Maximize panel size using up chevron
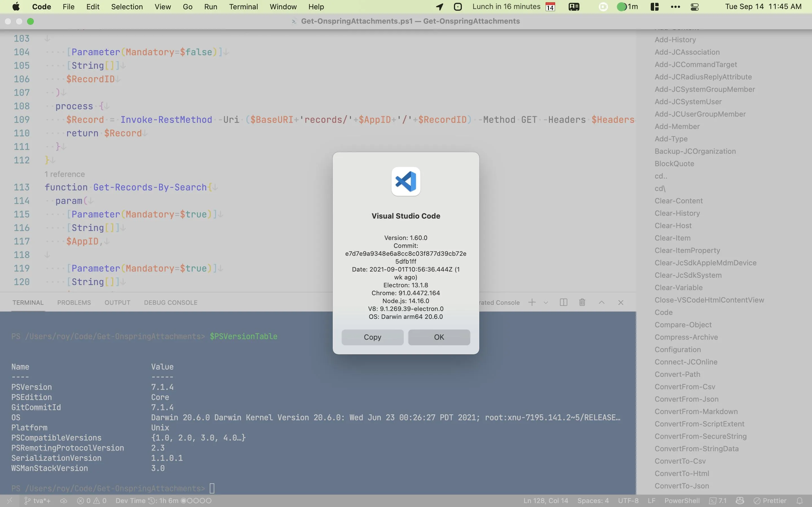The width and height of the screenshot is (812, 507). pyautogui.click(x=602, y=303)
